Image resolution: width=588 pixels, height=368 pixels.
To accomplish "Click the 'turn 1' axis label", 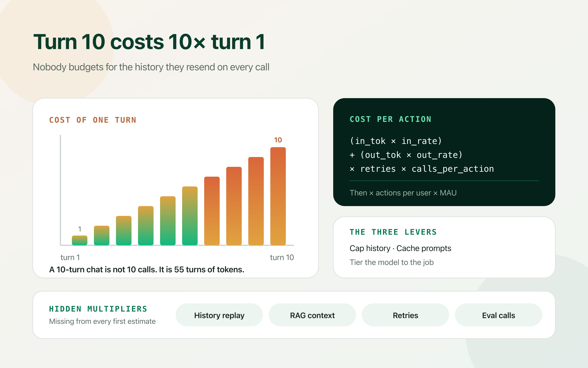I will coord(70,257).
